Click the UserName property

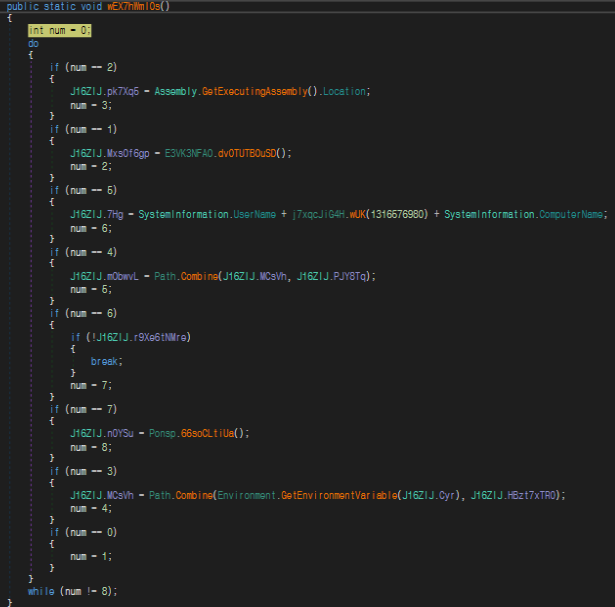tap(255, 214)
